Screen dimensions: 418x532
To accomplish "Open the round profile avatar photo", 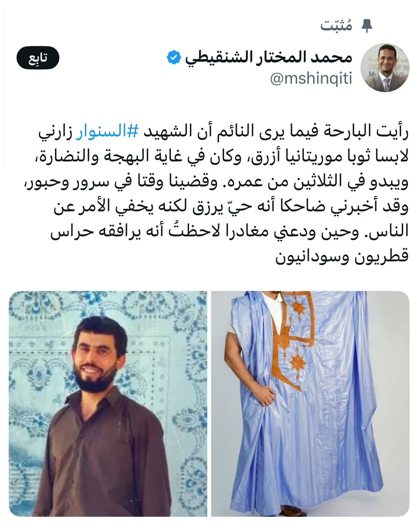I will pyautogui.click(x=385, y=67).
